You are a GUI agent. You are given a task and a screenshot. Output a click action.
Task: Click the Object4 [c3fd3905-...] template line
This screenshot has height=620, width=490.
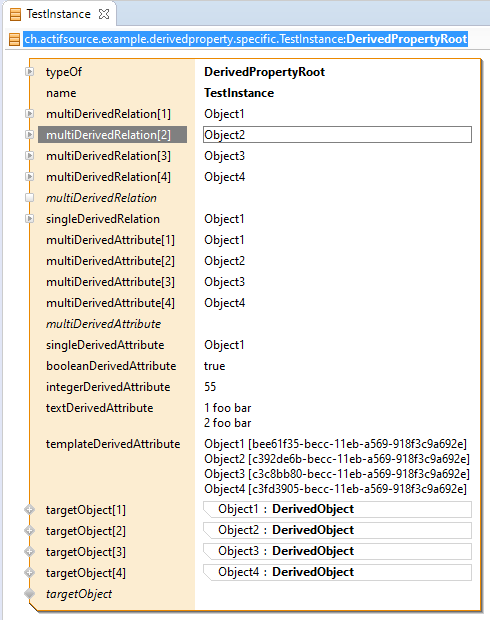click(x=335, y=489)
